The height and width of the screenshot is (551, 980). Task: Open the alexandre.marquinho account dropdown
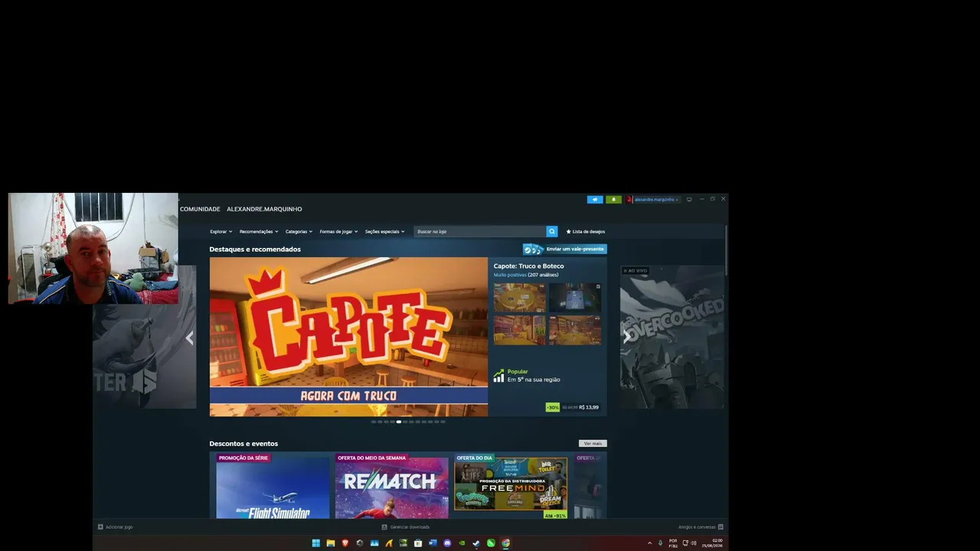(656, 200)
